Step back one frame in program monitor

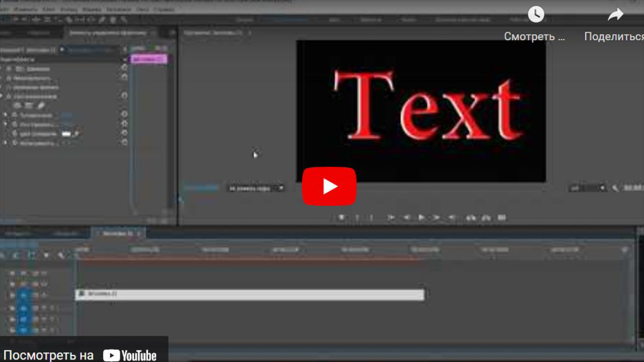pos(407,217)
